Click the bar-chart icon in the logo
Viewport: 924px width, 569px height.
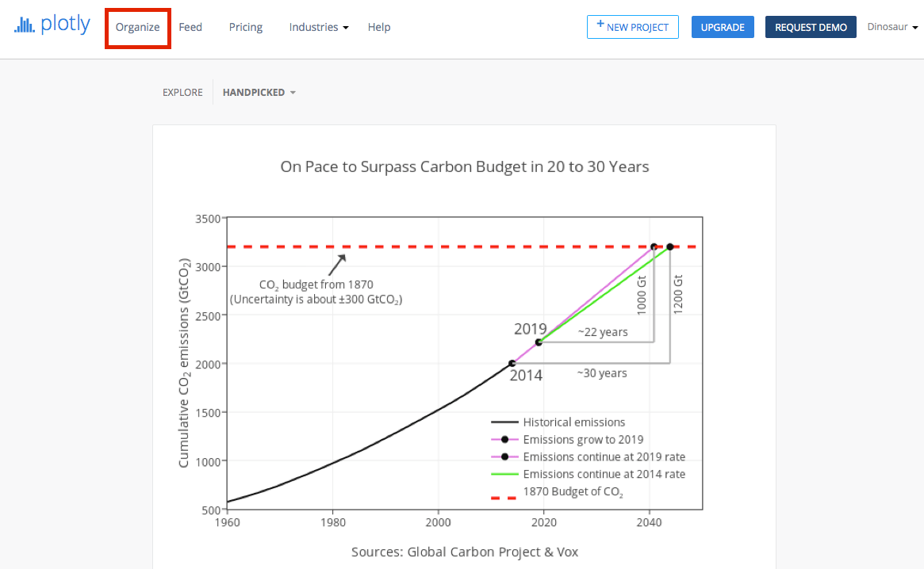24,24
